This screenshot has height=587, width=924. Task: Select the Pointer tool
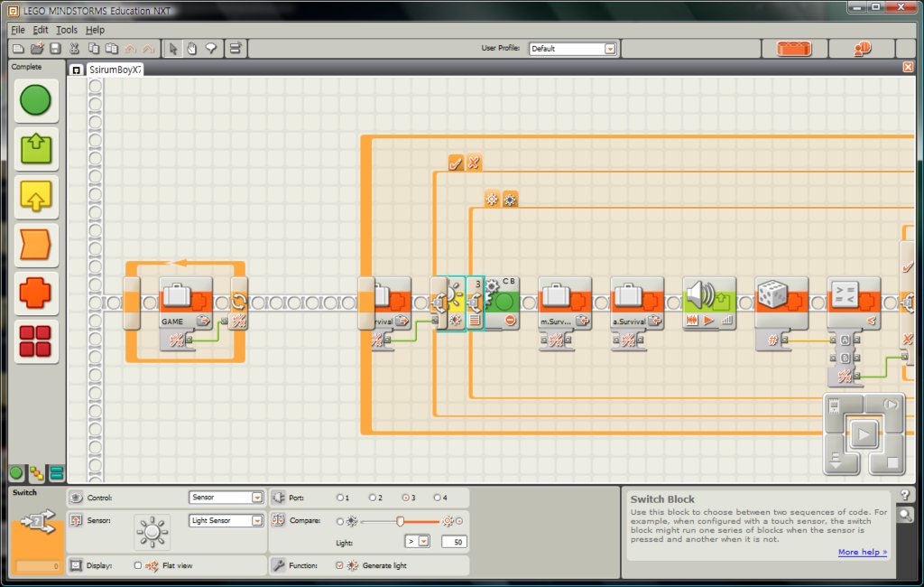point(173,49)
